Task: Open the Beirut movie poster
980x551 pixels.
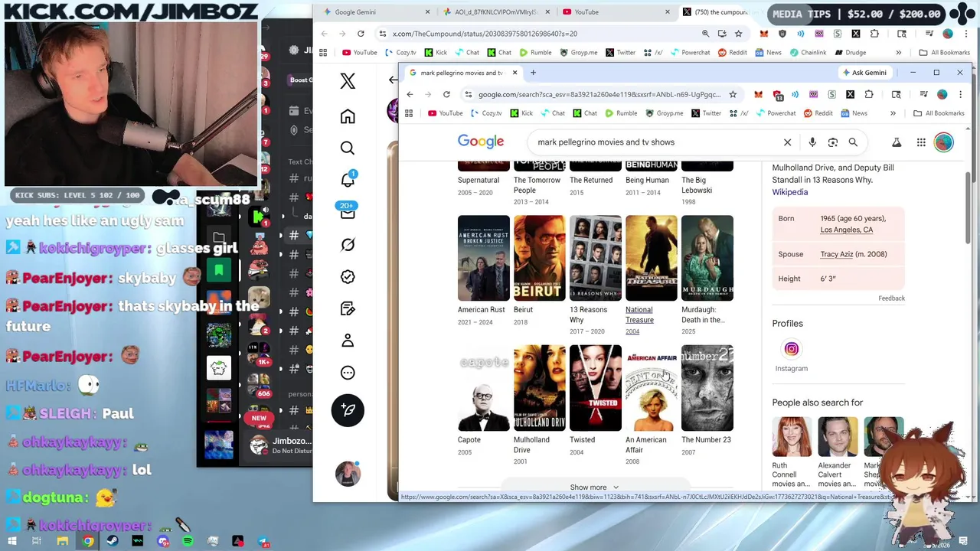Action: [x=540, y=258]
